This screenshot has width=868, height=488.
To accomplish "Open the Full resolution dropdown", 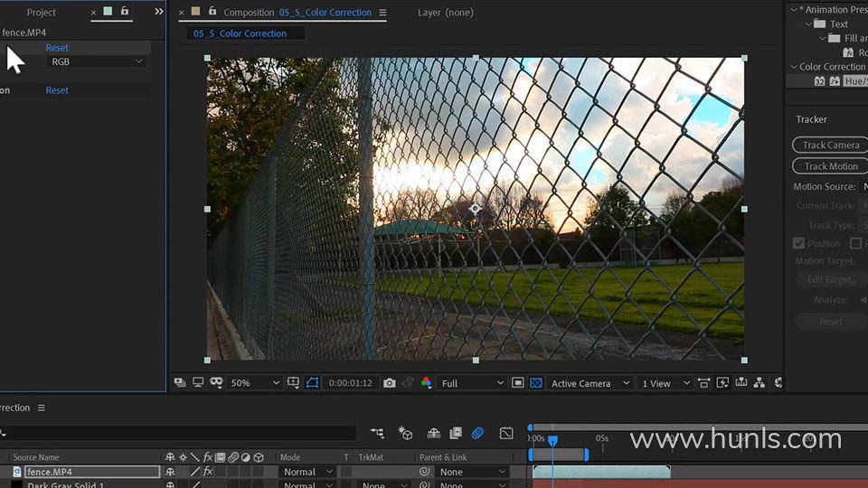I will pos(472,383).
